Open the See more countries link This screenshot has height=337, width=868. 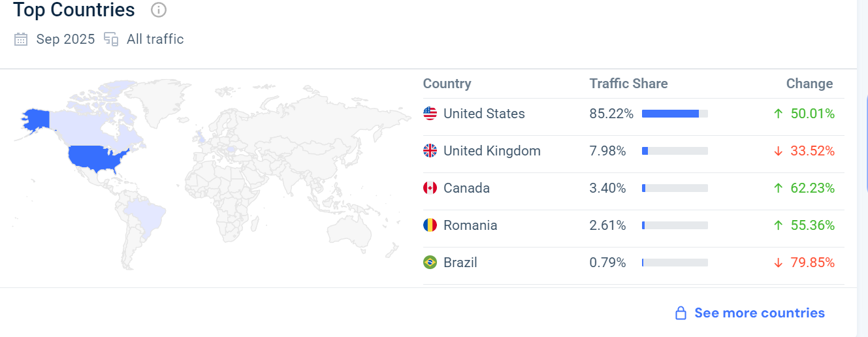pos(759,313)
